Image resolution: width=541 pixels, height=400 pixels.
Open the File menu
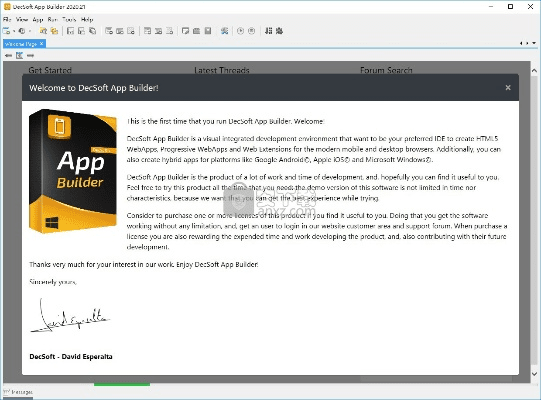click(7, 20)
